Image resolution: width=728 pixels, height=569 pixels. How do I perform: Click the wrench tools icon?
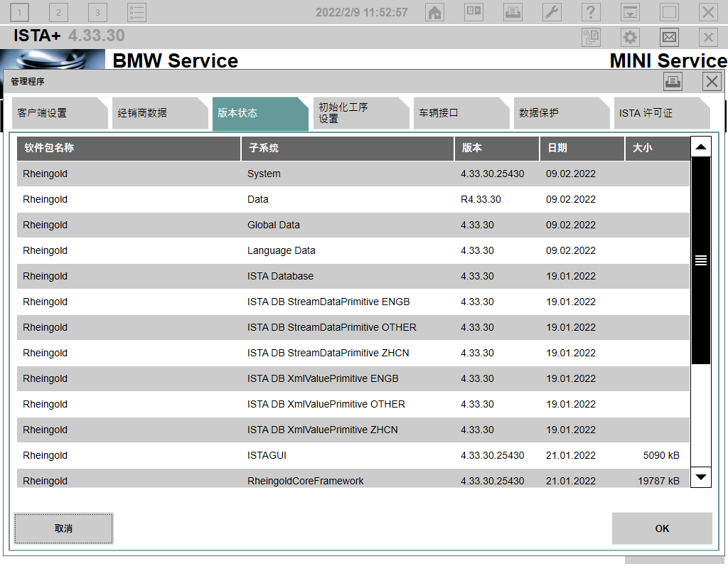click(552, 12)
